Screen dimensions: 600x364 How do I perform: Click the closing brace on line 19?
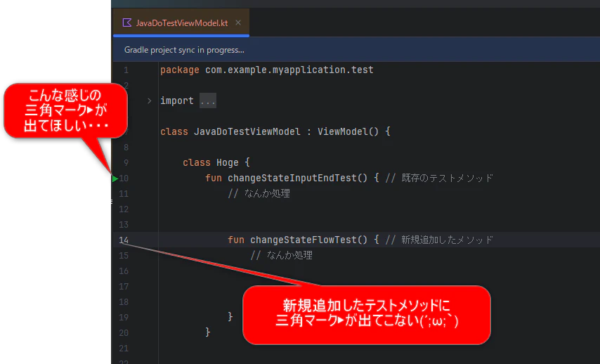230,316
